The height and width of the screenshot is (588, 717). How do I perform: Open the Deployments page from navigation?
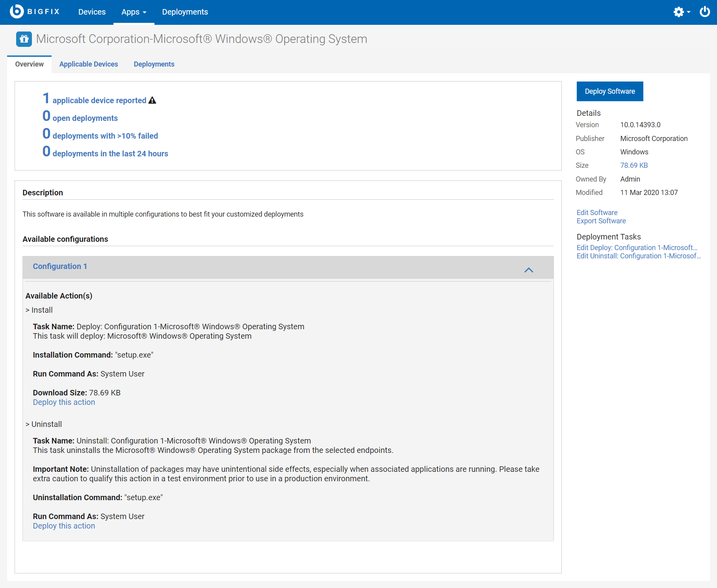coord(185,12)
